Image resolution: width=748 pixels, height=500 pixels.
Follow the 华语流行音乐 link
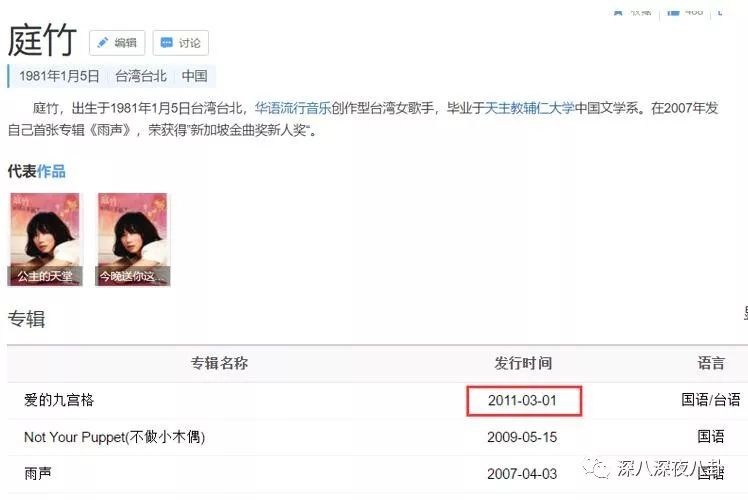click(x=293, y=108)
